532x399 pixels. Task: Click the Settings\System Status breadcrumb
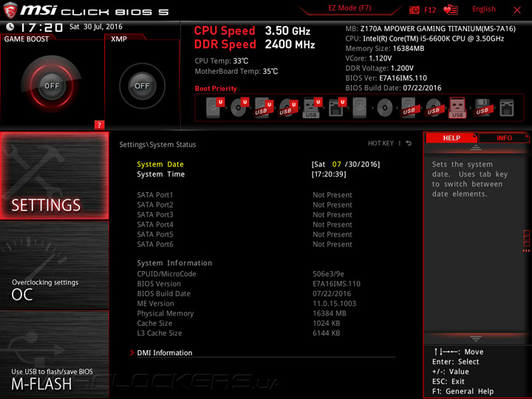click(157, 145)
